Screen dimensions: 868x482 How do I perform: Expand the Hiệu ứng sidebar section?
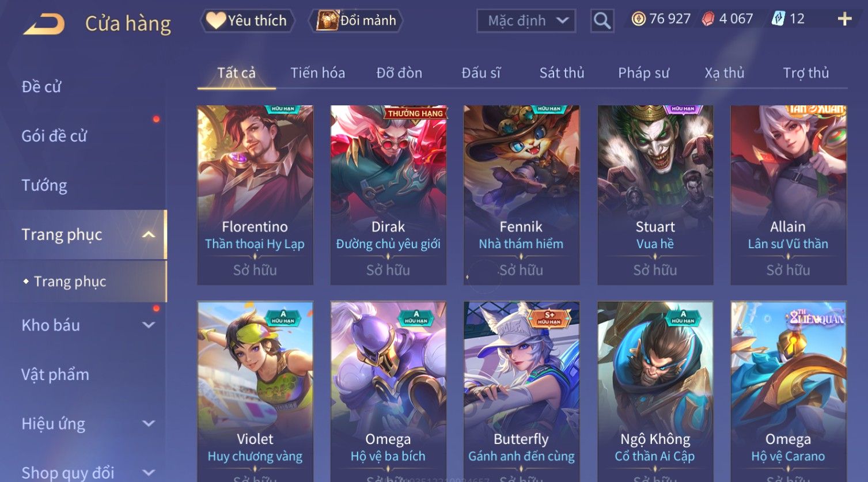pos(149,423)
